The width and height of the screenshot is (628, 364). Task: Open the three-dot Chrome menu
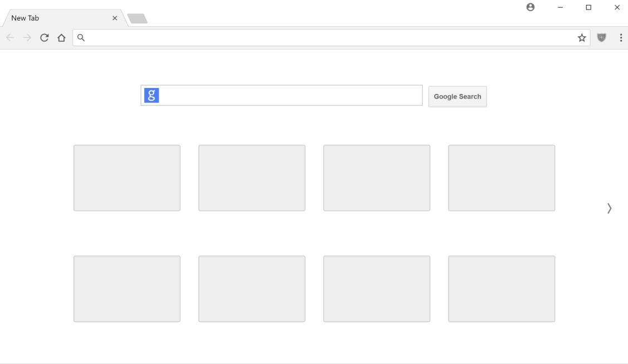[x=621, y=38]
